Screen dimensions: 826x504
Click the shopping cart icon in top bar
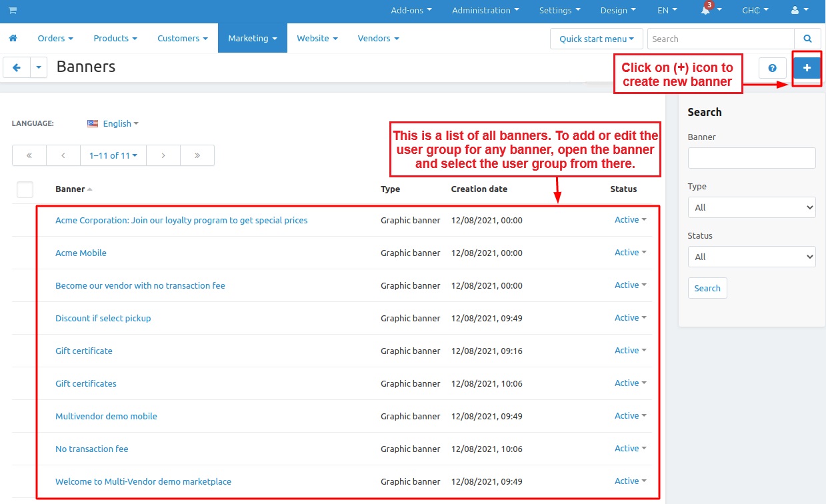13,11
